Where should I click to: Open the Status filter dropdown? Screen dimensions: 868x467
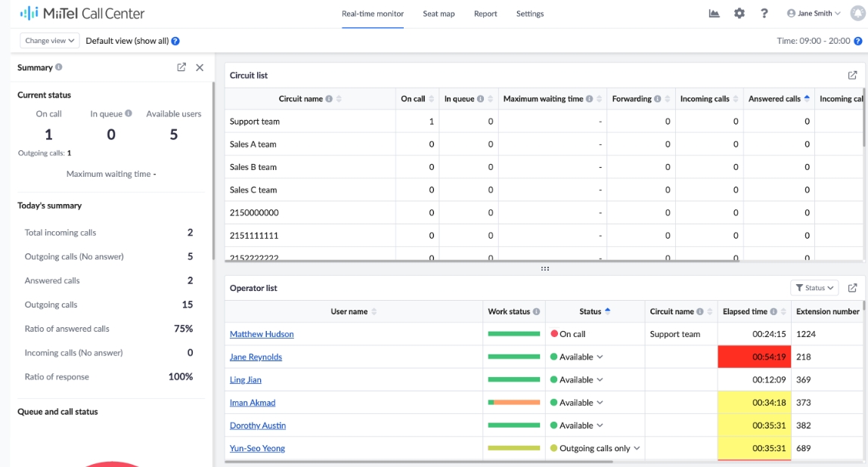pos(815,288)
